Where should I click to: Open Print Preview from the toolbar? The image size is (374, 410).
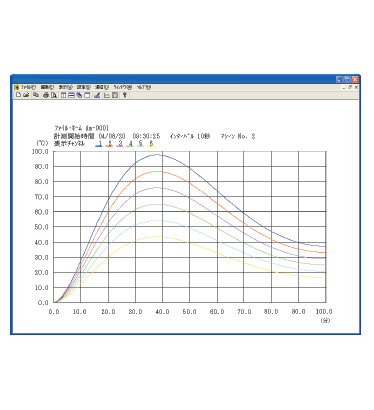[x=54, y=95]
